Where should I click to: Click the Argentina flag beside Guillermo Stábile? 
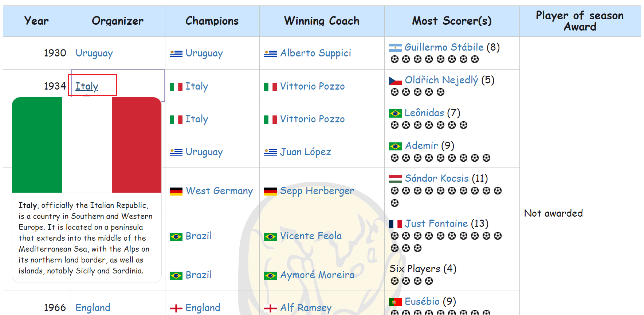pos(395,48)
